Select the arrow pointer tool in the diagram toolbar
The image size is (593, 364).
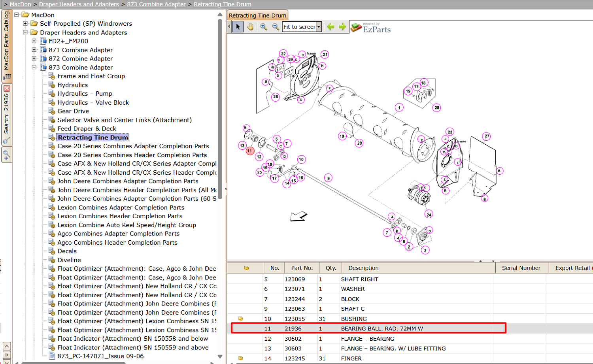click(x=238, y=27)
